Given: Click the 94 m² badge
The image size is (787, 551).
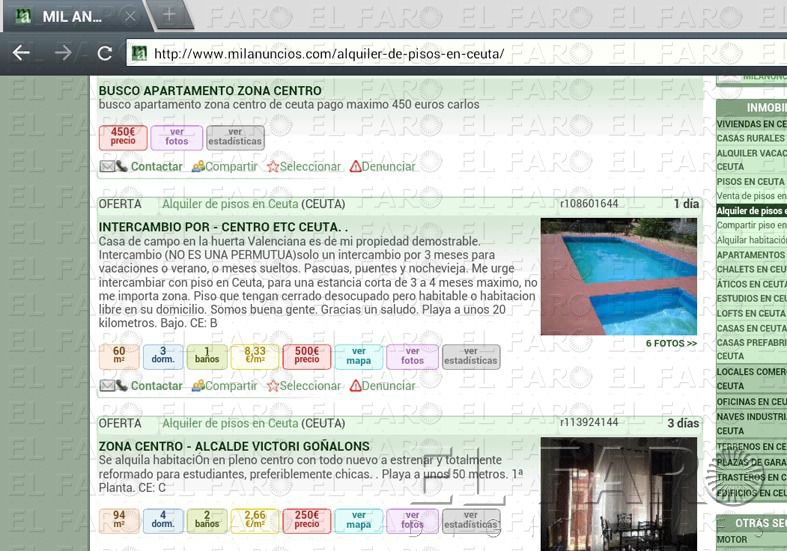Looking at the screenshot, I should [x=119, y=521].
